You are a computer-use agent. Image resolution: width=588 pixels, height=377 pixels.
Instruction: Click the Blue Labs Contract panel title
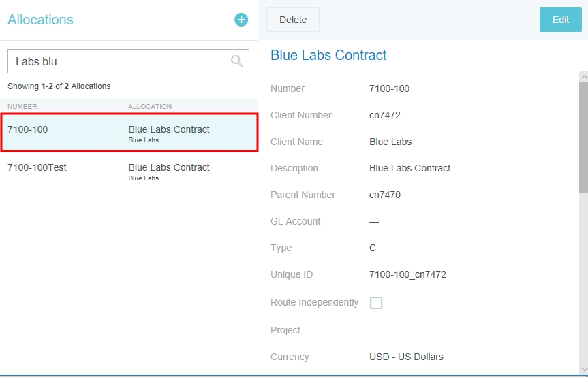click(x=328, y=55)
